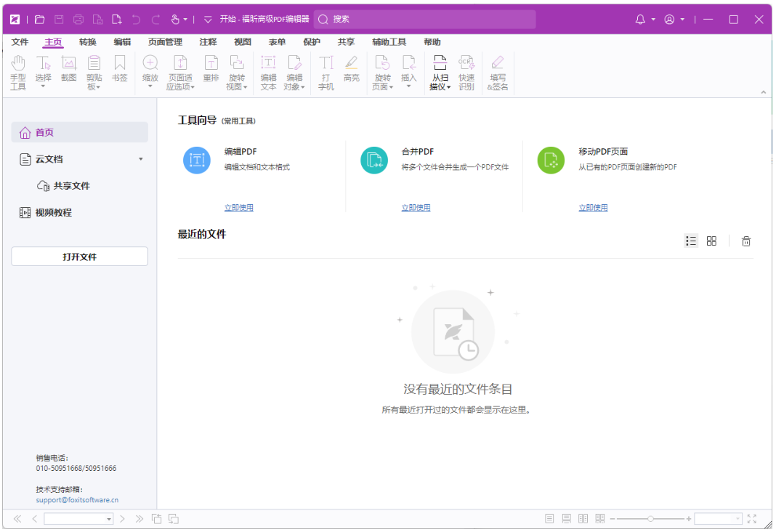Screen dimensions: 776x532
Task: Open the File (文件) menu
Action: pyautogui.click(x=20, y=42)
